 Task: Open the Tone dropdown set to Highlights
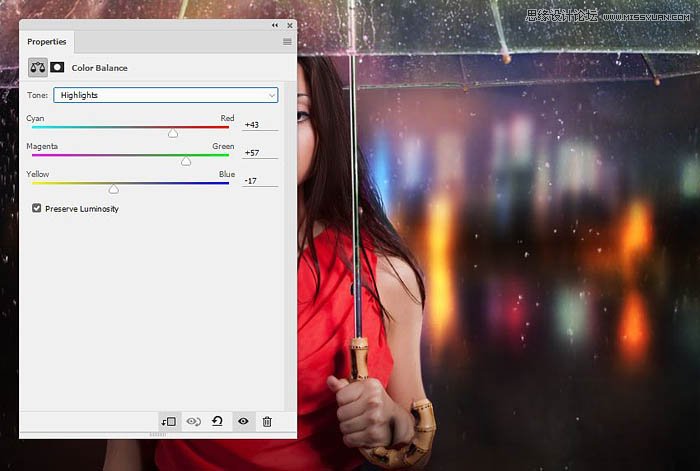coord(165,95)
